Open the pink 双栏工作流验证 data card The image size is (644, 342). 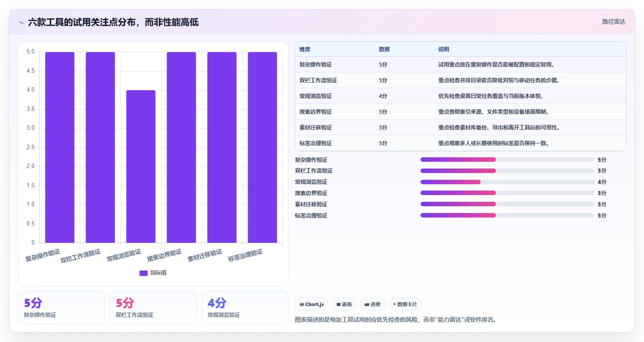(153, 307)
